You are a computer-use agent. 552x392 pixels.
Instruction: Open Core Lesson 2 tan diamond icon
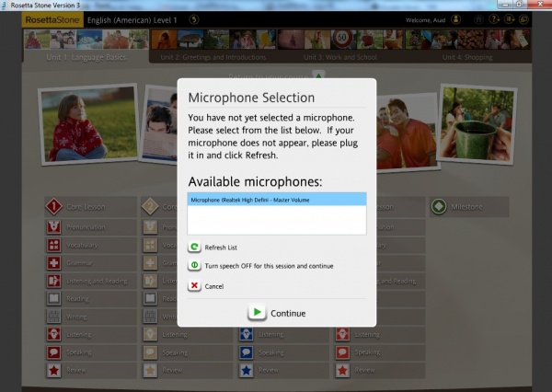pyautogui.click(x=150, y=206)
